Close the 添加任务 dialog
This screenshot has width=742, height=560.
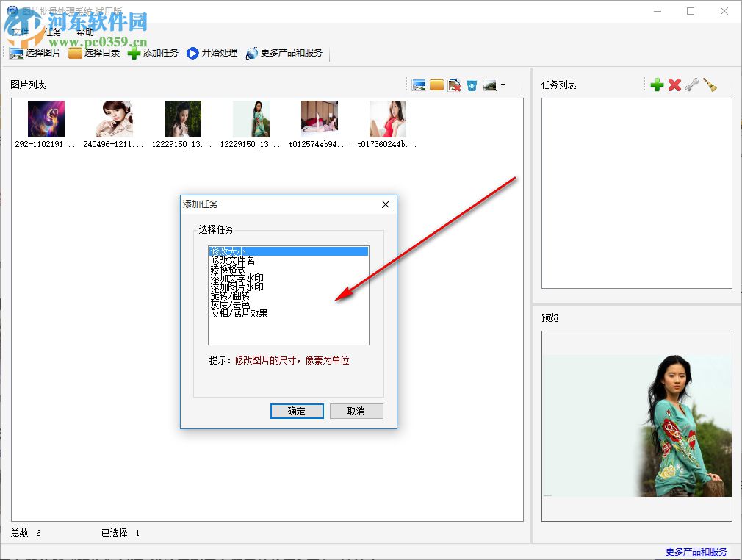click(x=386, y=204)
